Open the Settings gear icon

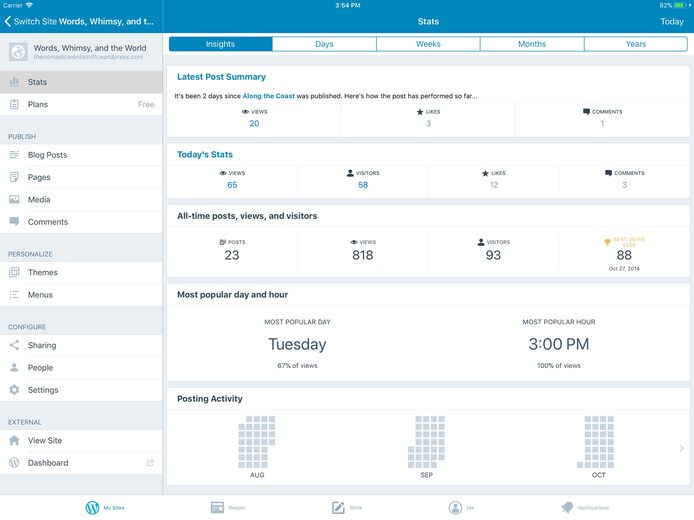click(14, 390)
